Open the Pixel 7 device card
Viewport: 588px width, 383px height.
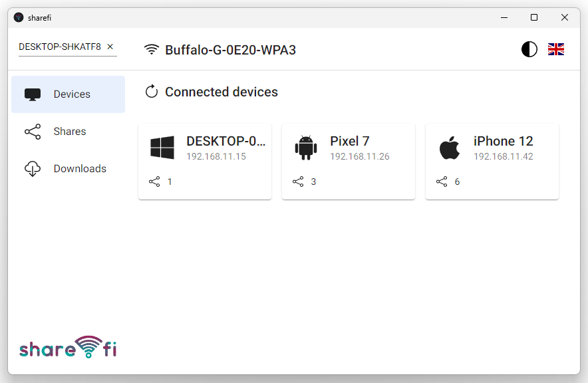349,162
